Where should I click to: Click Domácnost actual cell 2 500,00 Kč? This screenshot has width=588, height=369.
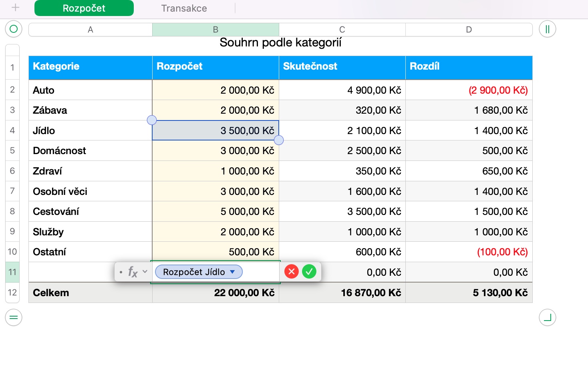tap(342, 150)
